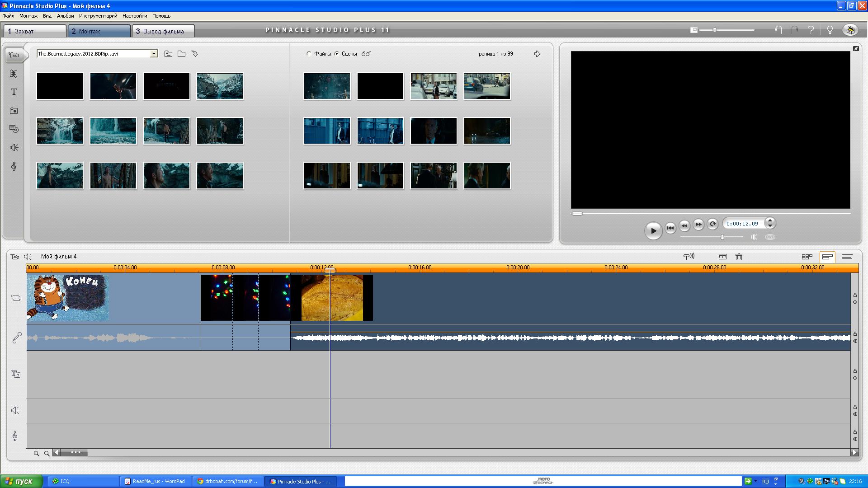Open the titles album section
The height and width of the screenshot is (488, 868).
click(14, 92)
